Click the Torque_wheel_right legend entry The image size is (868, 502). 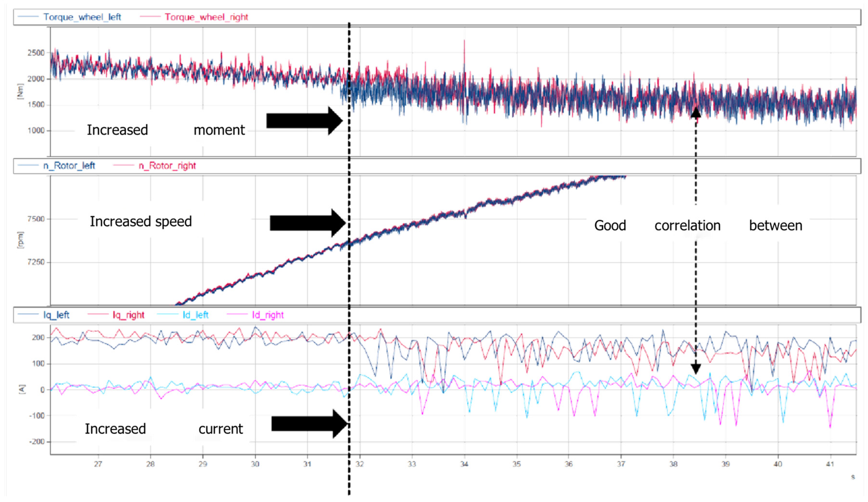point(206,17)
